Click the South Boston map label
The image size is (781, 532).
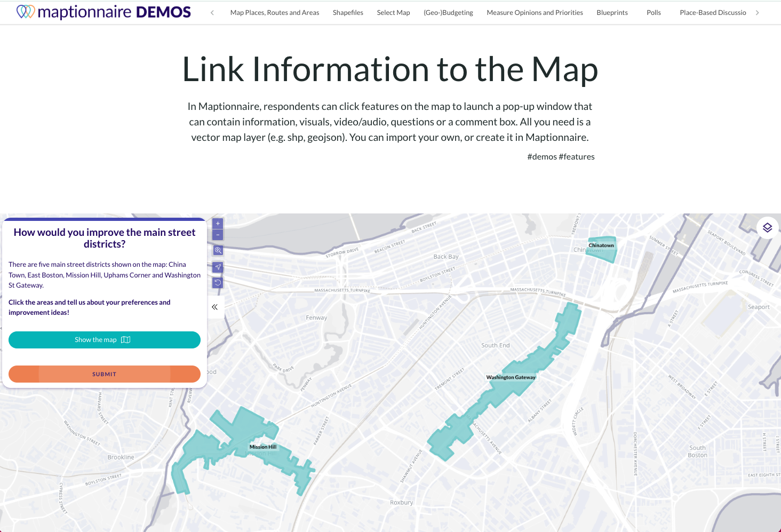click(x=697, y=451)
